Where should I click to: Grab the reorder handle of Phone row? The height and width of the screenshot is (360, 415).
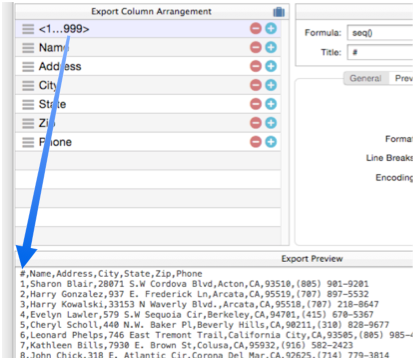click(x=28, y=142)
